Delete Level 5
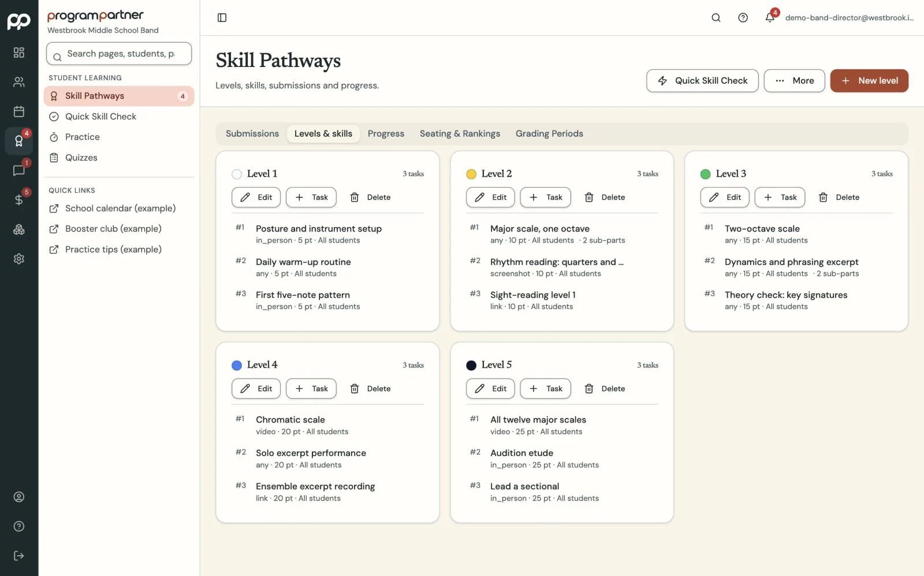 coord(605,389)
